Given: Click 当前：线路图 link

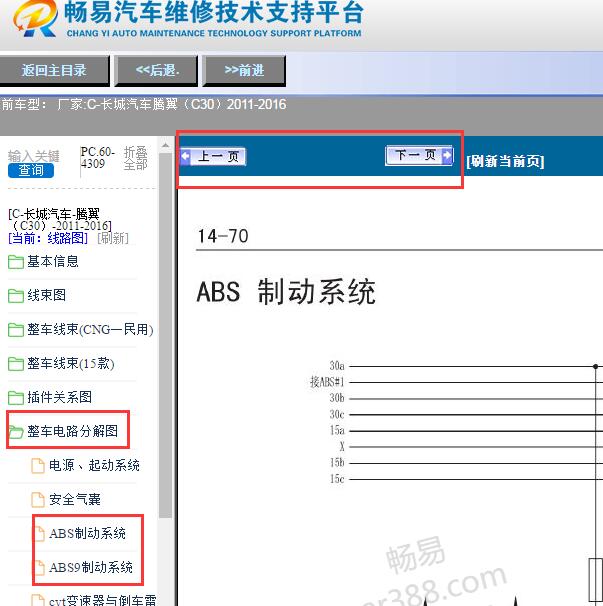Looking at the screenshot, I should [48, 238].
